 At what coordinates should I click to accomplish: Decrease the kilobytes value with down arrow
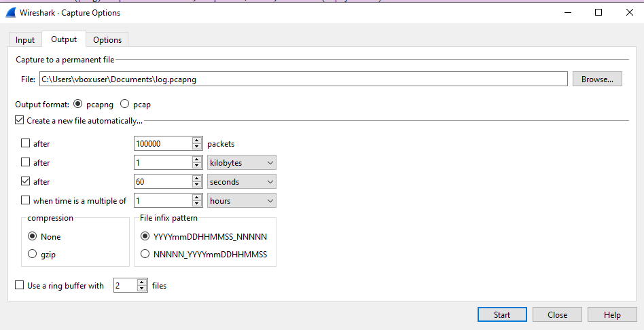click(x=197, y=166)
